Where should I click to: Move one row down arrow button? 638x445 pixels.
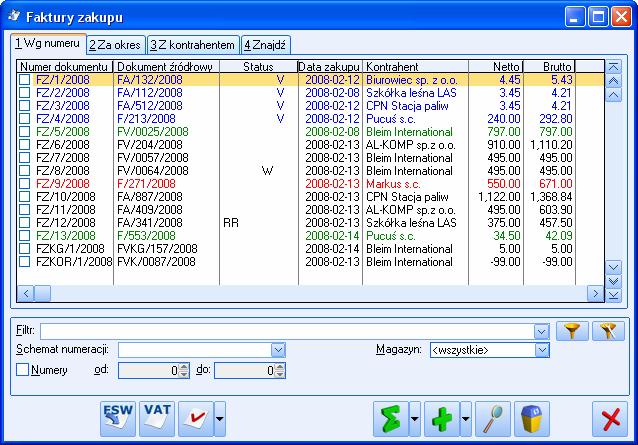[x=614, y=267]
